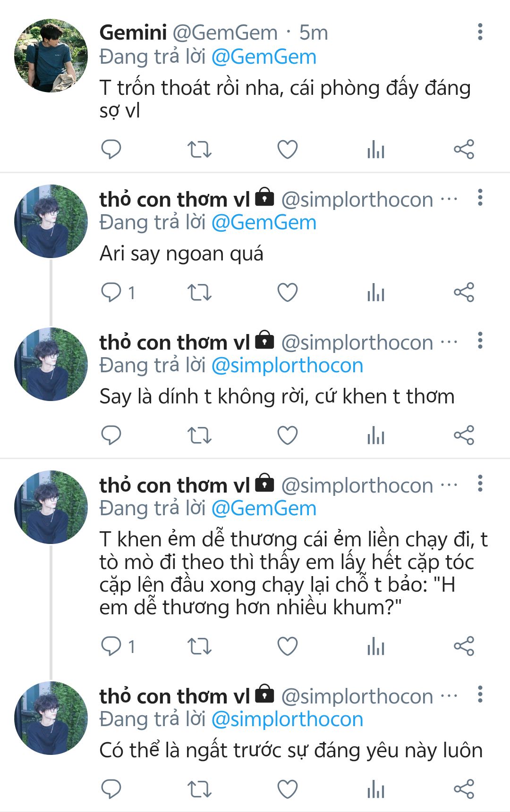Open more options on "Ari say ngoan quá" tweet

(480, 198)
